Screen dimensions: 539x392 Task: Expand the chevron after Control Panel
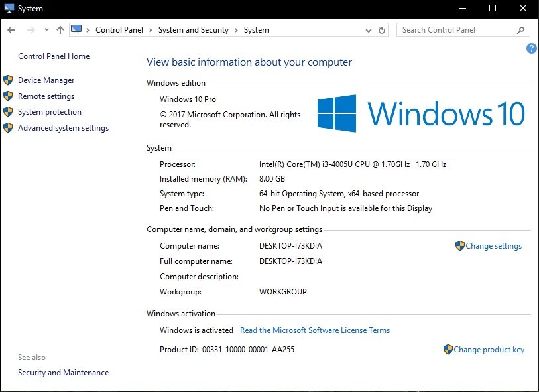point(150,31)
